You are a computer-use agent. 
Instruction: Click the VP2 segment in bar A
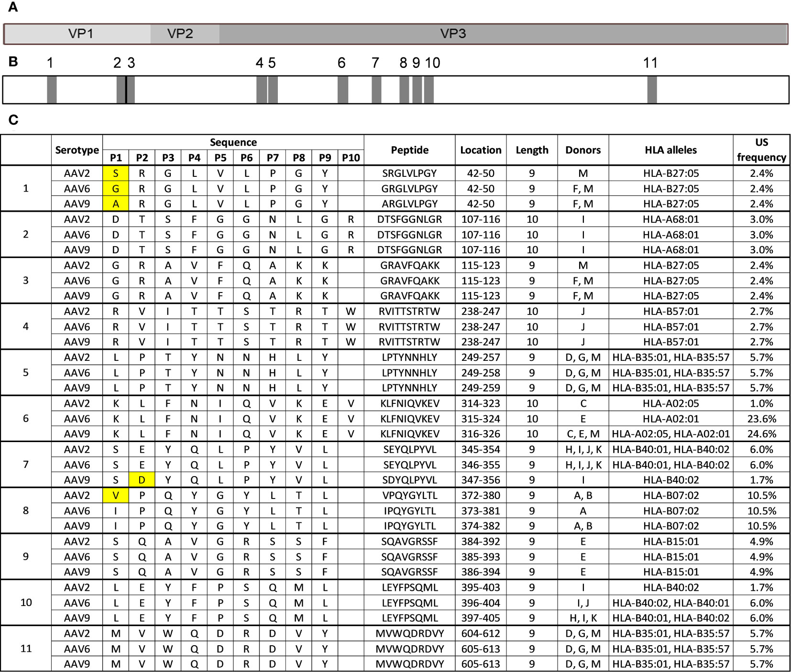pyautogui.click(x=185, y=33)
